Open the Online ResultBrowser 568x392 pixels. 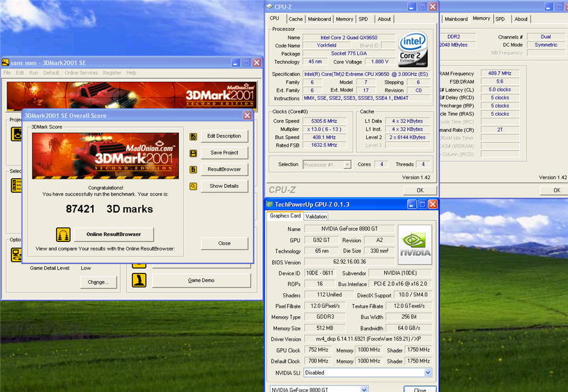114,234
